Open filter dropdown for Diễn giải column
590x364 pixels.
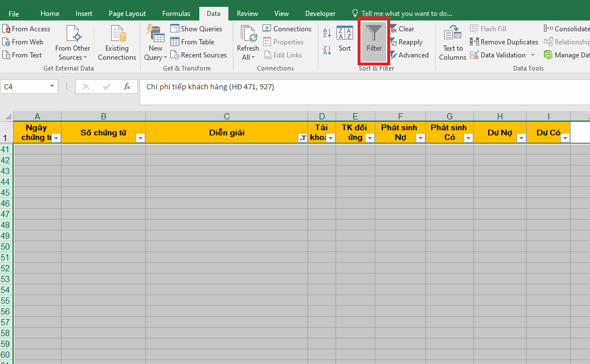click(x=302, y=138)
